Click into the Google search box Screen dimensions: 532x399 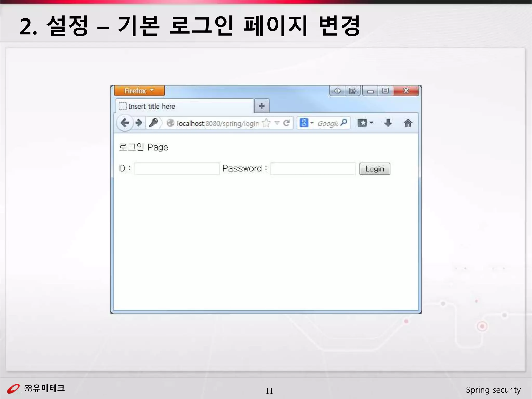point(328,123)
